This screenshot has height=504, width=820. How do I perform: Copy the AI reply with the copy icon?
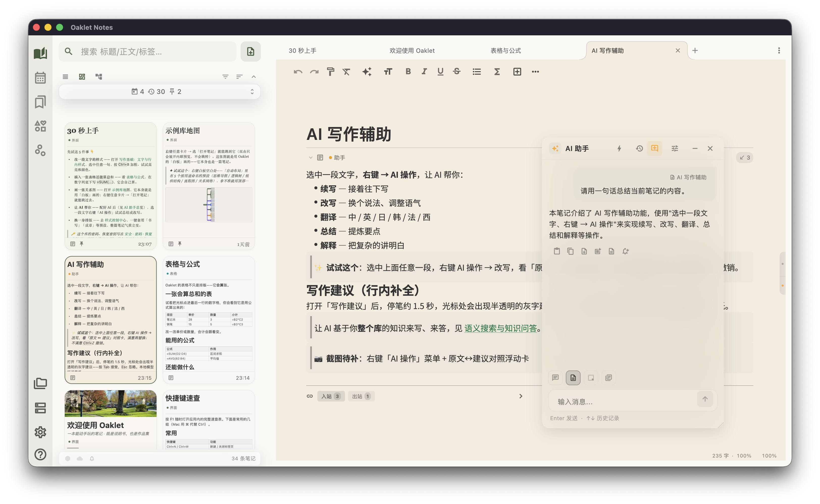click(570, 251)
